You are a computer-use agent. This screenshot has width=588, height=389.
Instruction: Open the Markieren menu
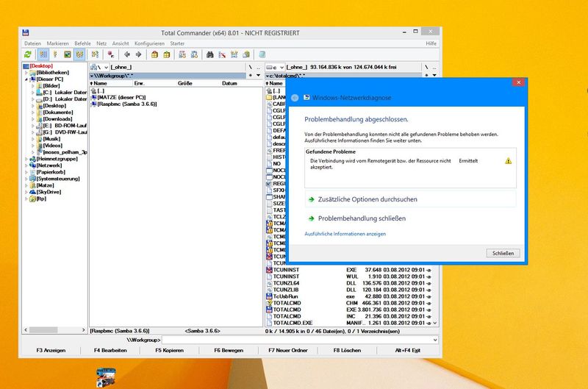57,43
